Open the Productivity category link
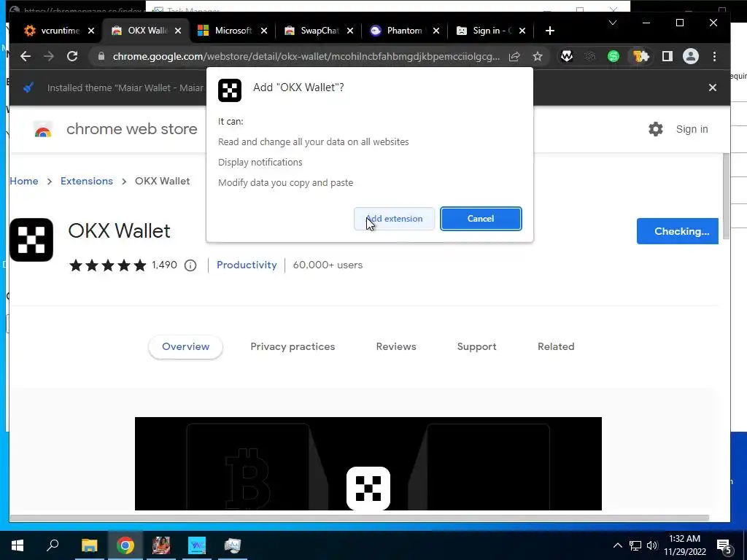This screenshot has width=747, height=560. click(247, 265)
